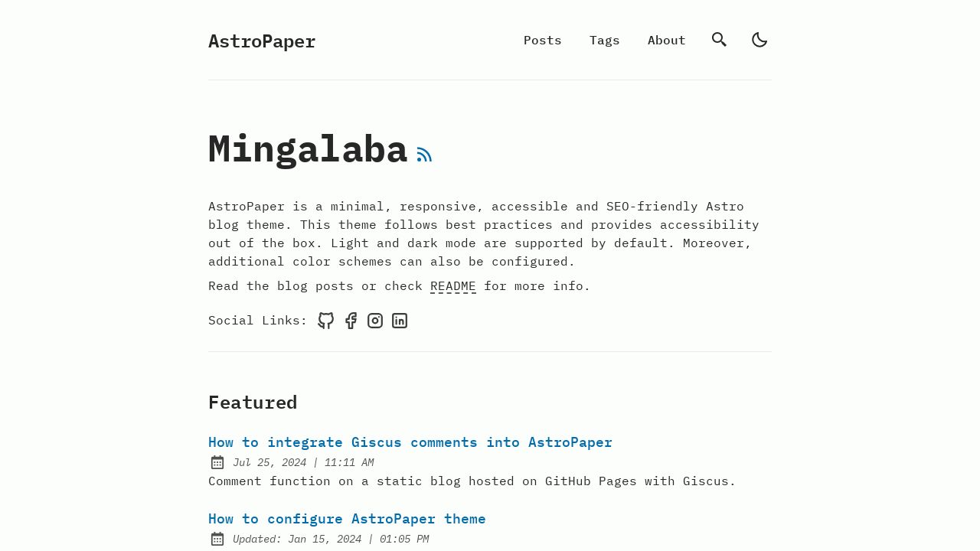Follow the README link
The width and height of the screenshot is (980, 551).
tap(453, 286)
